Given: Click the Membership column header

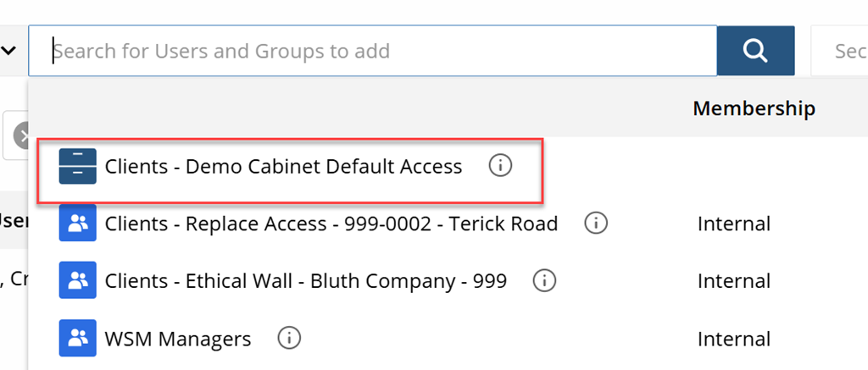Looking at the screenshot, I should (754, 108).
